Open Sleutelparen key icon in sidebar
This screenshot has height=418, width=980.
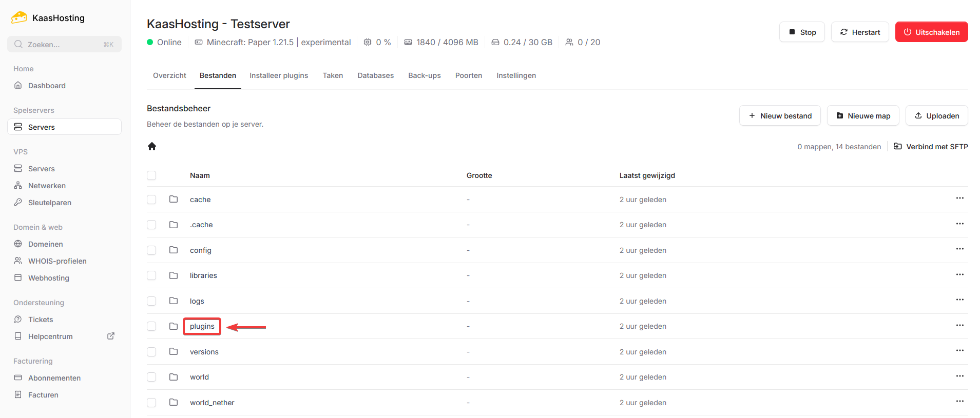point(18,202)
